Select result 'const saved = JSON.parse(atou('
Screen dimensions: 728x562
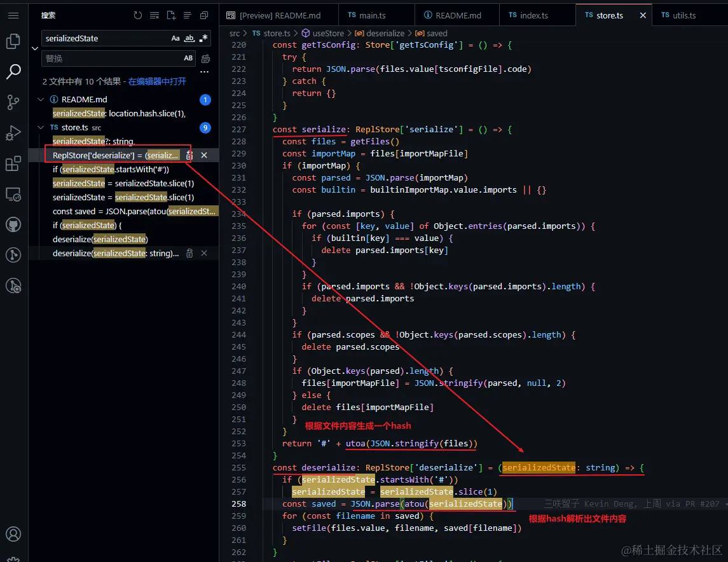pyautogui.click(x=134, y=211)
